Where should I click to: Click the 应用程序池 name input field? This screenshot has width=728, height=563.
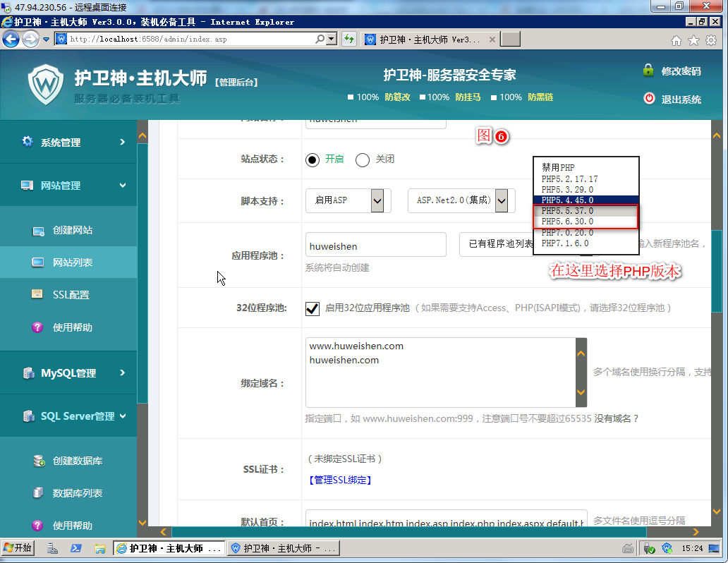(x=375, y=246)
